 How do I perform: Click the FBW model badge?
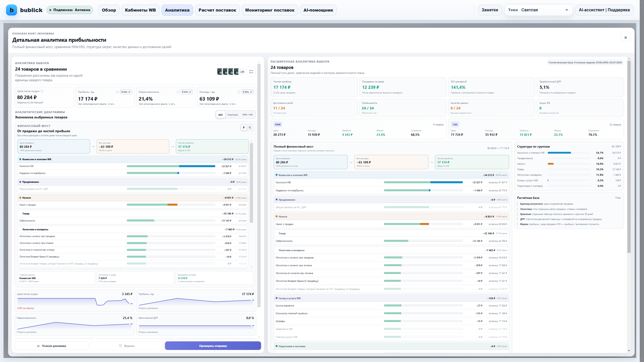[x=278, y=124]
